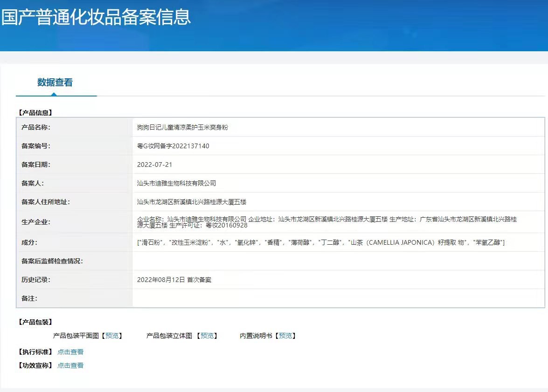Click the 产品名称: label
This screenshot has width=548, height=392.
point(35,128)
